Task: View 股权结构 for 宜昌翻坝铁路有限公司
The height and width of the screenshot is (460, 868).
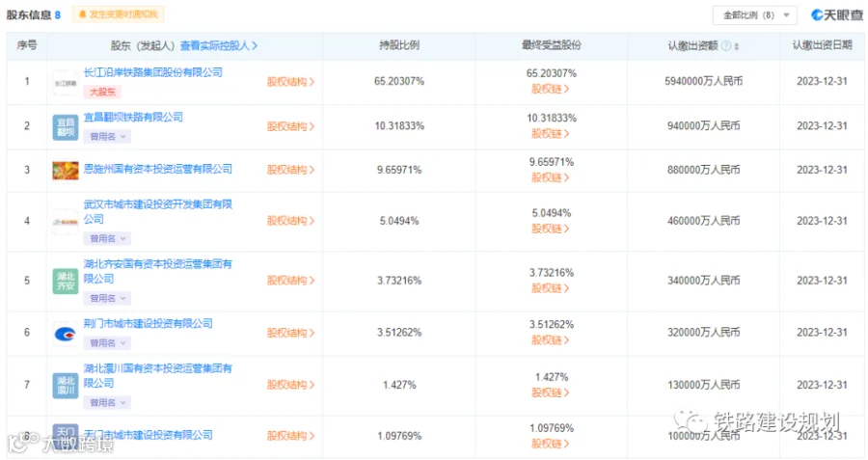Action: pos(290,126)
